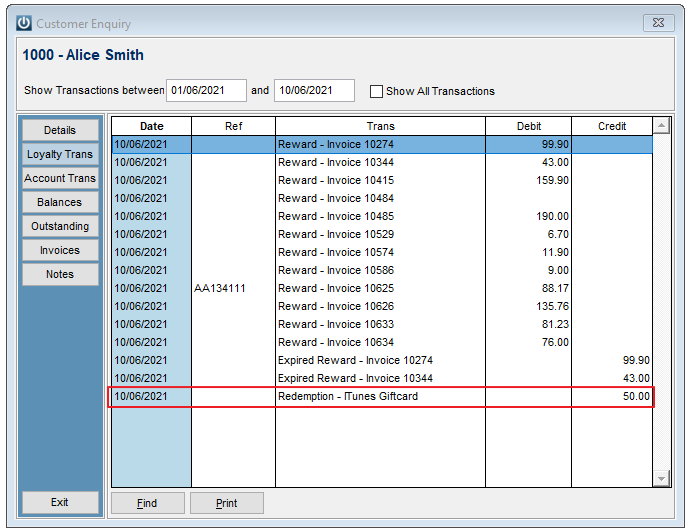View customer Balances
This screenshot has width=689, height=530.
pos(60,202)
